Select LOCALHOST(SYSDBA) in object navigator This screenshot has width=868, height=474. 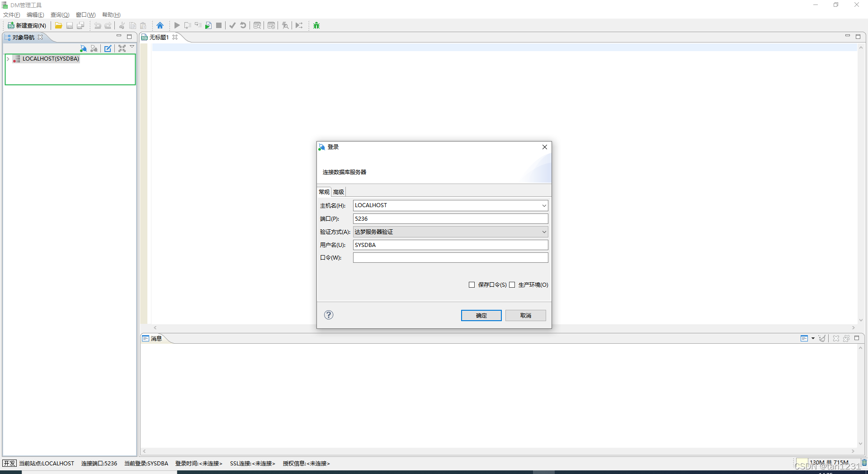pyautogui.click(x=51, y=59)
